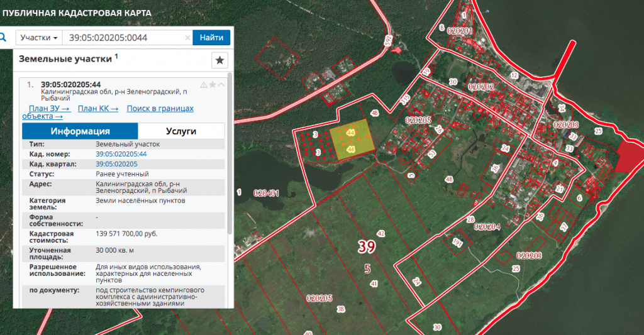Select the result title 39:05:020205:44
The image size is (644, 335).
click(x=70, y=85)
